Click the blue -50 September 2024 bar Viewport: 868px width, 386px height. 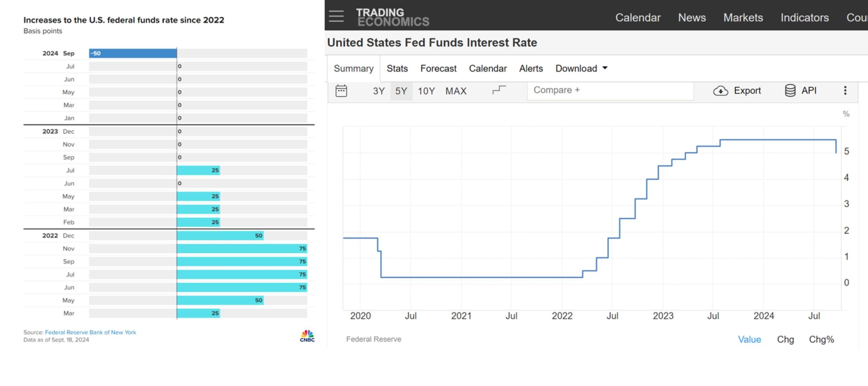(x=133, y=53)
